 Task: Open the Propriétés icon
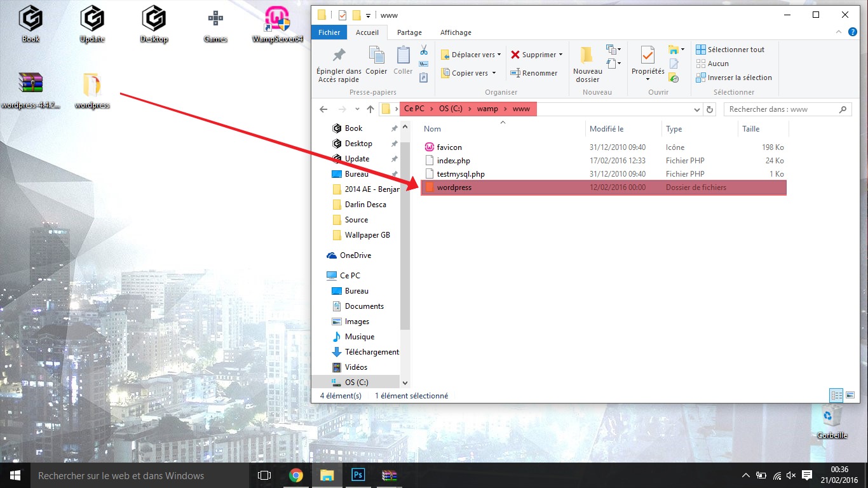(x=648, y=56)
